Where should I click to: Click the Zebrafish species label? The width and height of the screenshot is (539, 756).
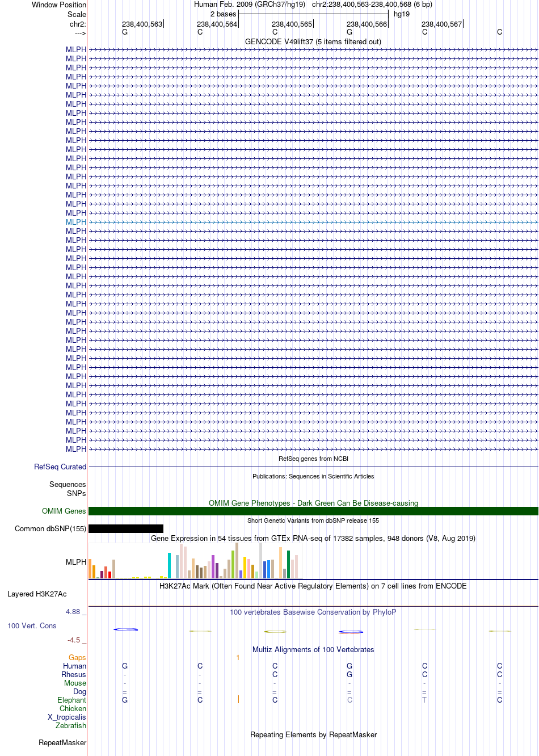tap(71, 725)
